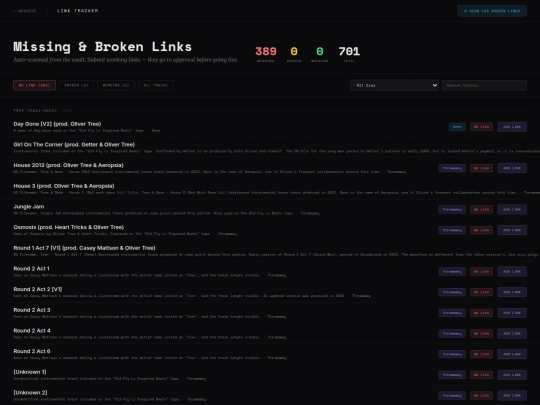Click the broken links count of 0
Image resolution: width=540 pixels, height=405 pixels.
[294, 51]
